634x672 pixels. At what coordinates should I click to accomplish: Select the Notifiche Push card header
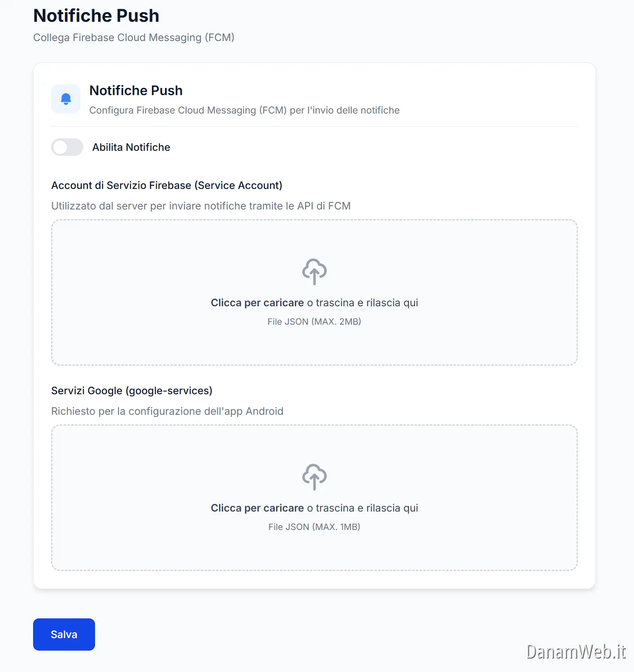(x=136, y=90)
